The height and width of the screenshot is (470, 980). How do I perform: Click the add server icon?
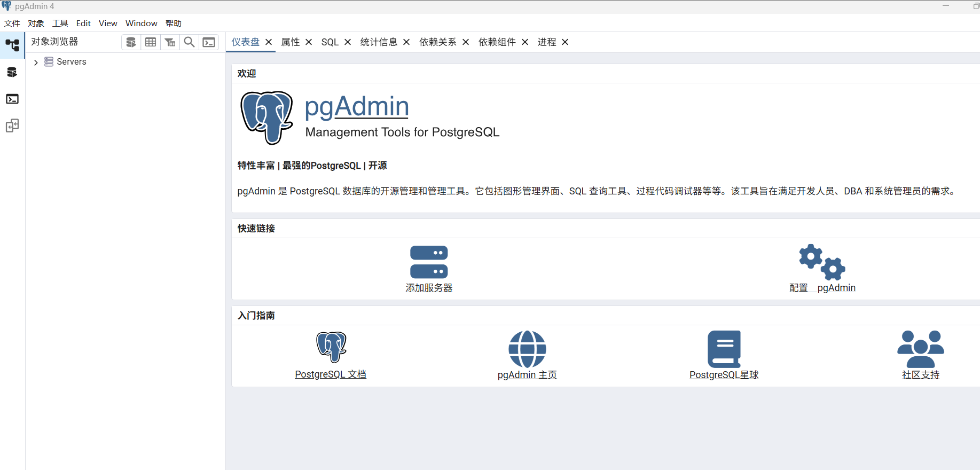(x=429, y=262)
